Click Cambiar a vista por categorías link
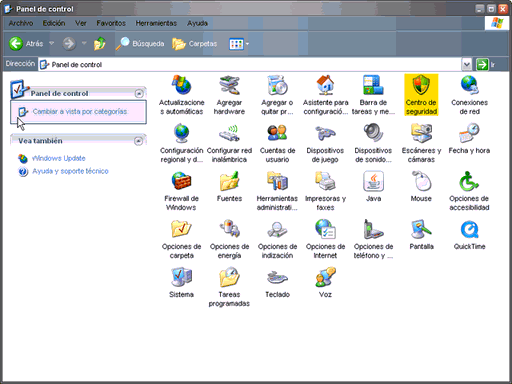This screenshot has width=512, height=384. point(80,111)
